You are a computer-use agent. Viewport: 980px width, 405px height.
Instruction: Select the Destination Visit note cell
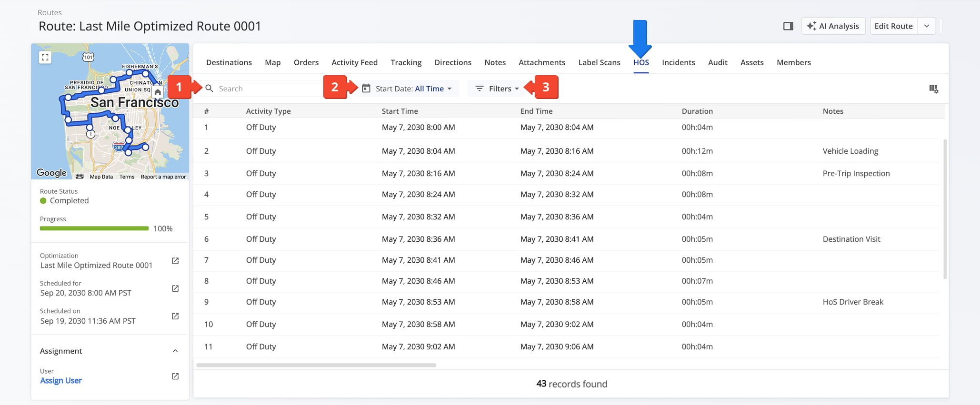(851, 239)
